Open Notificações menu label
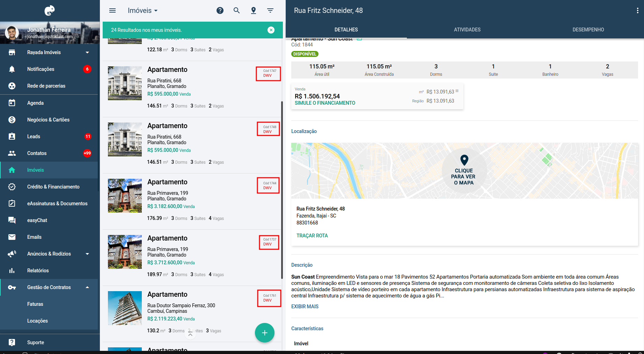 pos(41,69)
